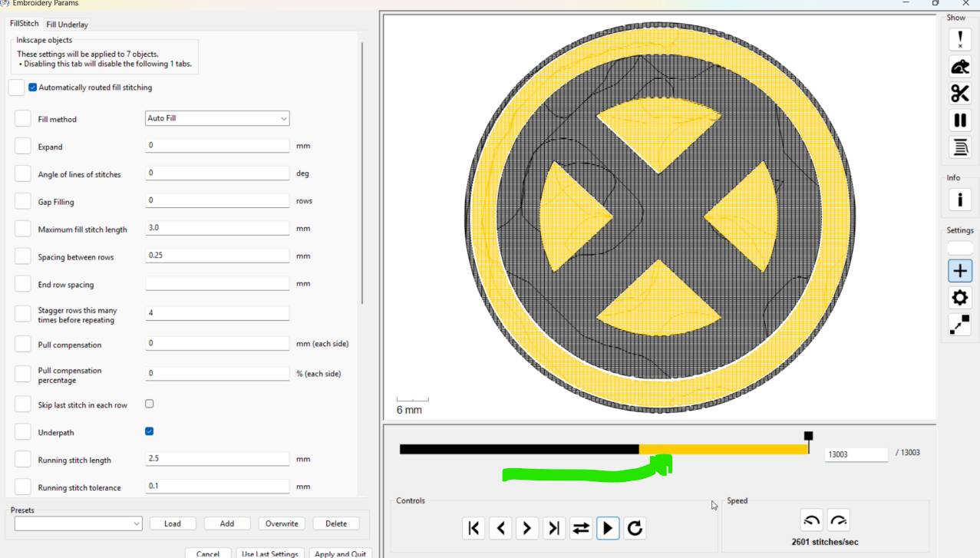Restart the simulation

[x=635, y=528]
